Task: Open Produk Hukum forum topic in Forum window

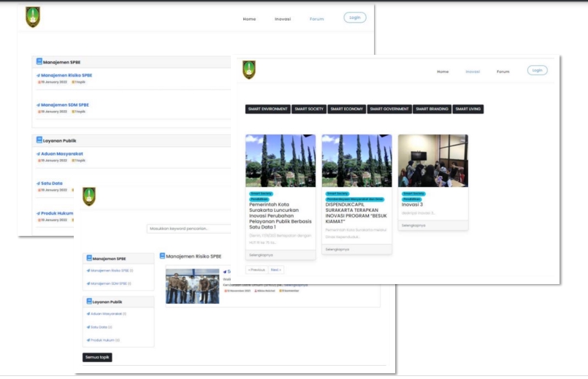Action: pyautogui.click(x=57, y=213)
